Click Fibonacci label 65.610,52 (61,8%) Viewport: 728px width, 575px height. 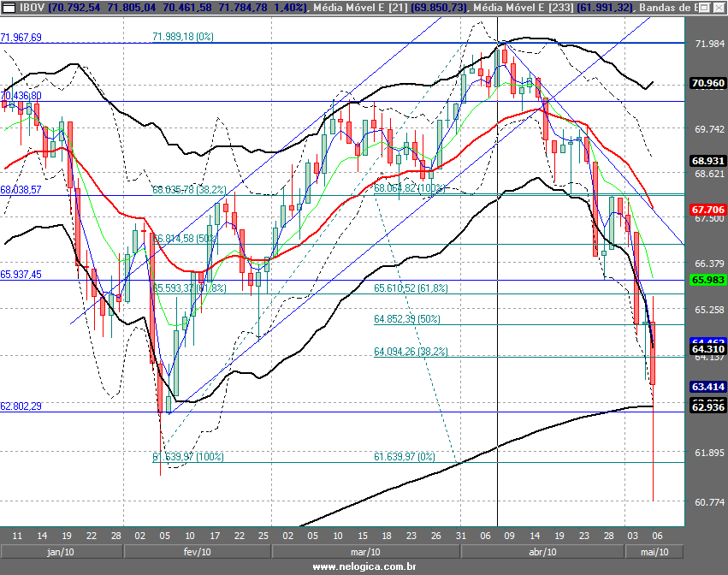click(411, 288)
